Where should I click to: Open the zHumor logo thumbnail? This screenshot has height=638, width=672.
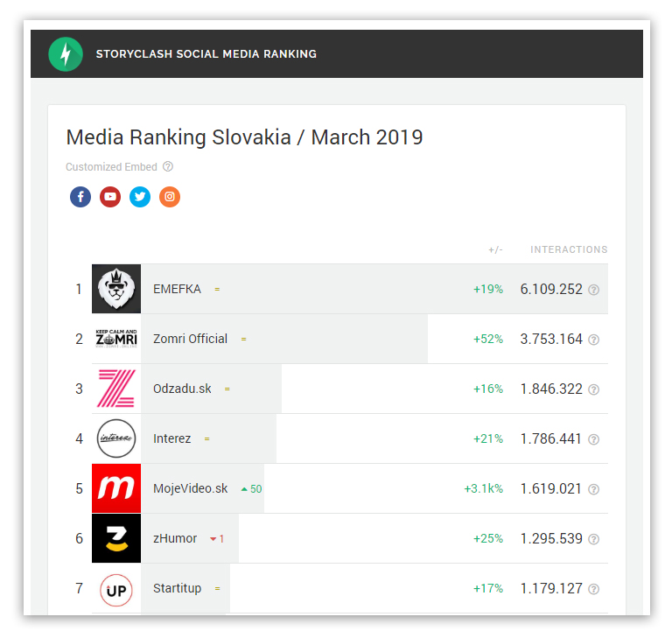coord(116,538)
